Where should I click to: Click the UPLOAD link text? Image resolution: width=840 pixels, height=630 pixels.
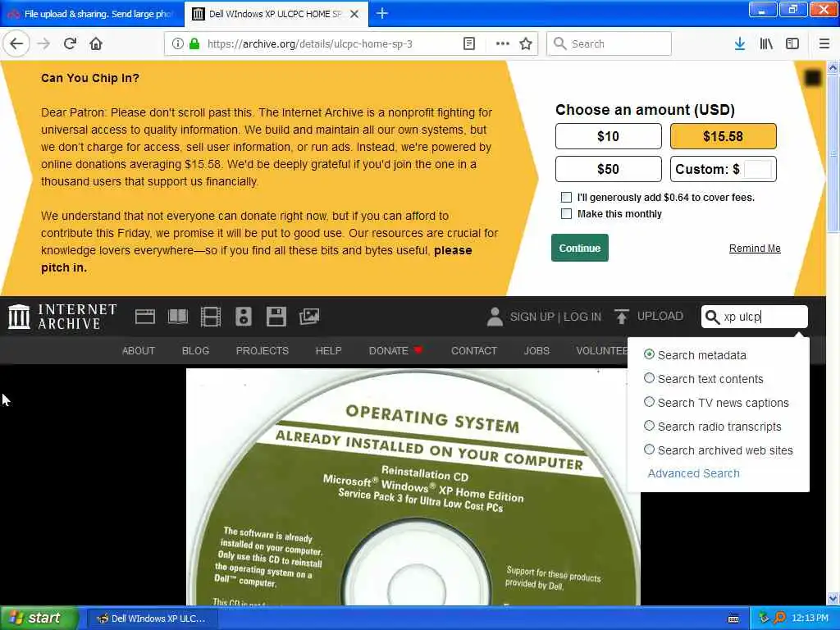(660, 316)
